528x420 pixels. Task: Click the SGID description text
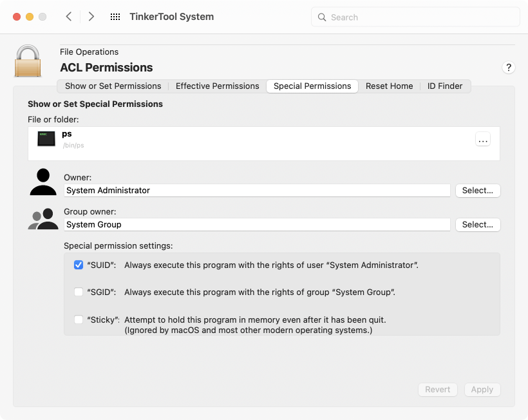click(x=259, y=292)
